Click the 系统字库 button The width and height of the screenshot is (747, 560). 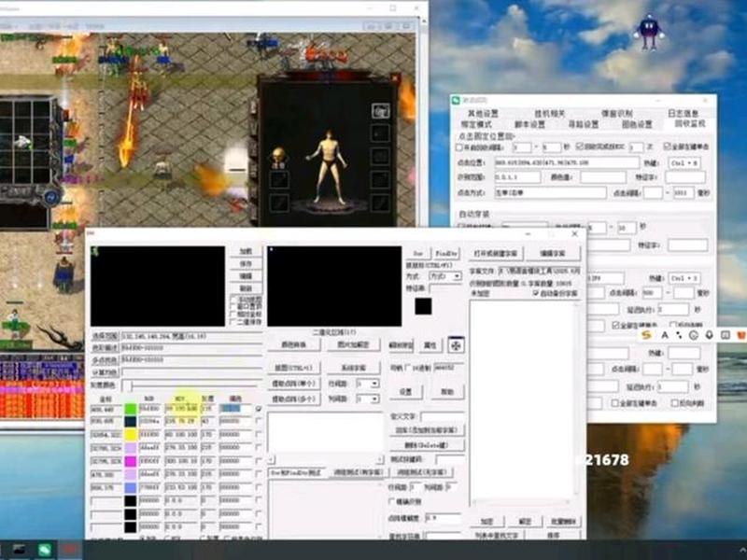(354, 368)
